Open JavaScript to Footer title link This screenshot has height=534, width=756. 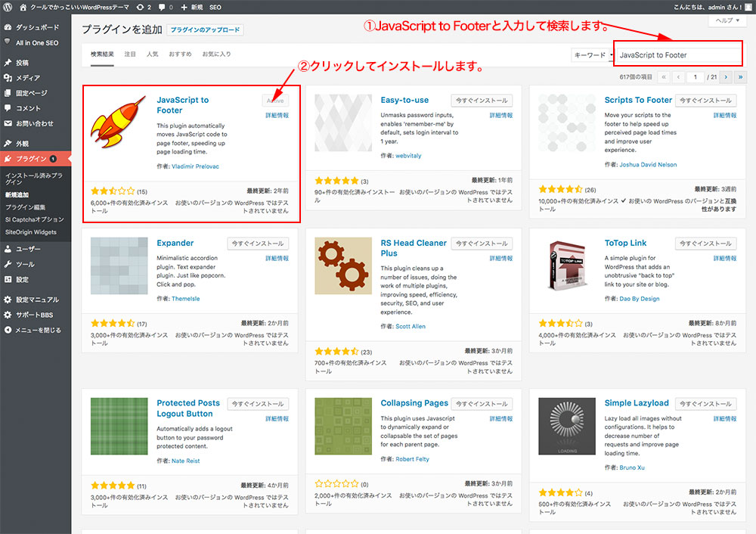[x=183, y=105]
